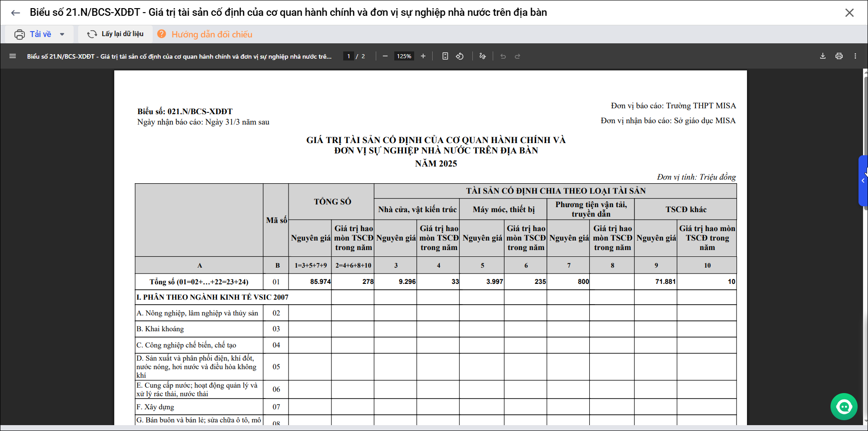Screen dimensions: 868x431
Task: Download the PDF from the viewer toolbar
Action: pos(822,56)
